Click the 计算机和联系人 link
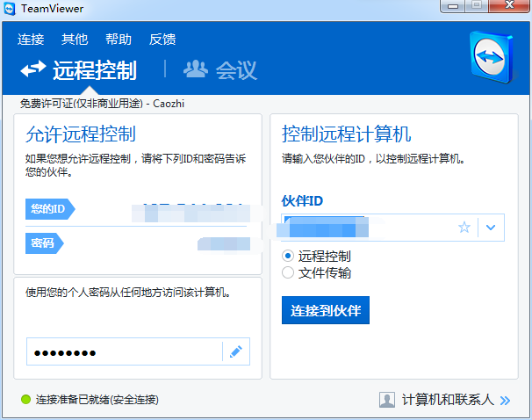This screenshot has height=420, width=532. click(448, 400)
